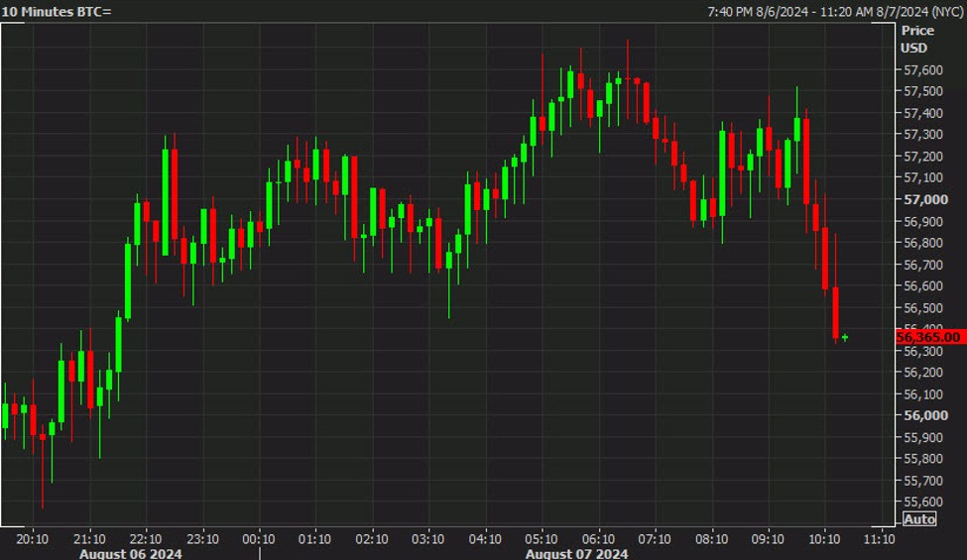Click the chart date range header text
The width and height of the screenshot is (967, 560).
[833, 11]
